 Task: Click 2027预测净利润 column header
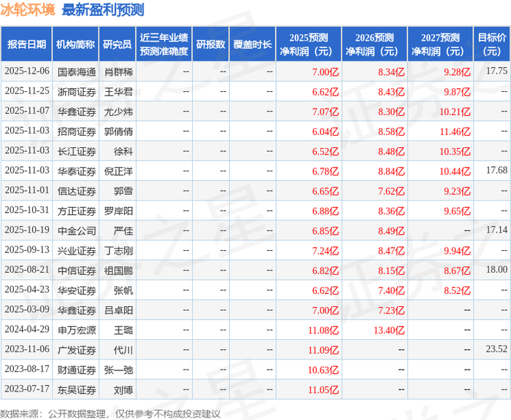[x=440, y=44]
